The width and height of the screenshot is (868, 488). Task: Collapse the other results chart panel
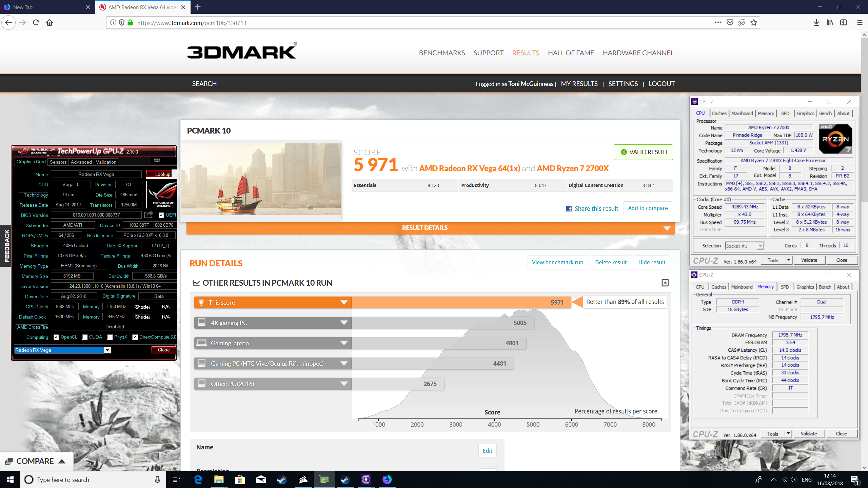tap(665, 283)
